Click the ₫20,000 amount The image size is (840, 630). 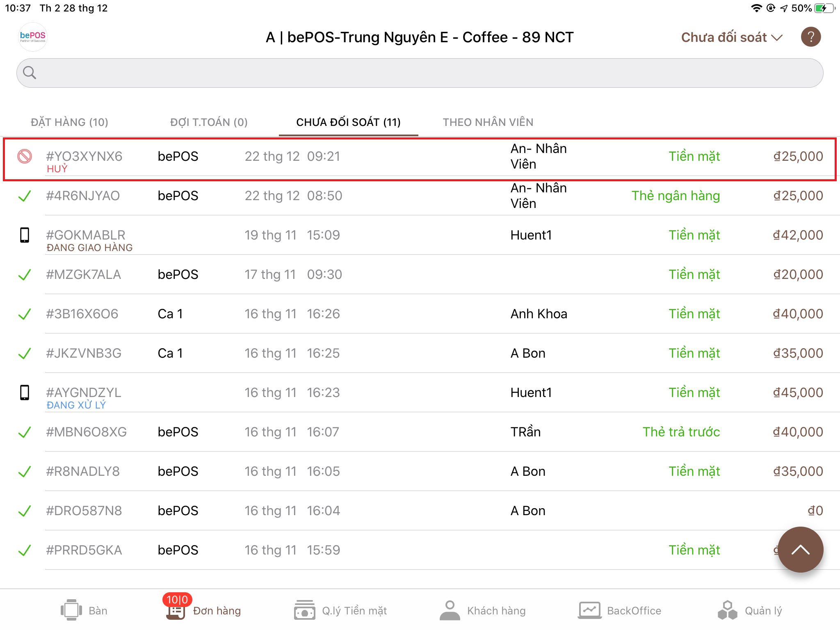coord(798,274)
